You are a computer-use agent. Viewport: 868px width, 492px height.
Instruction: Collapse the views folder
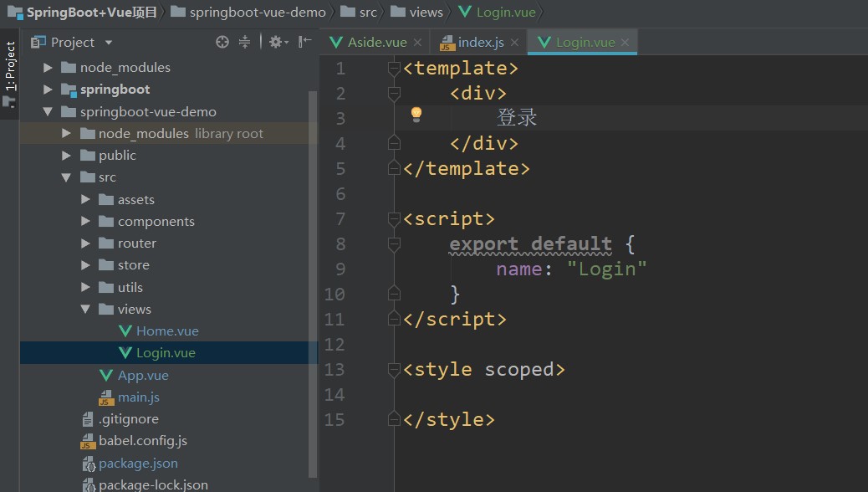(85, 309)
